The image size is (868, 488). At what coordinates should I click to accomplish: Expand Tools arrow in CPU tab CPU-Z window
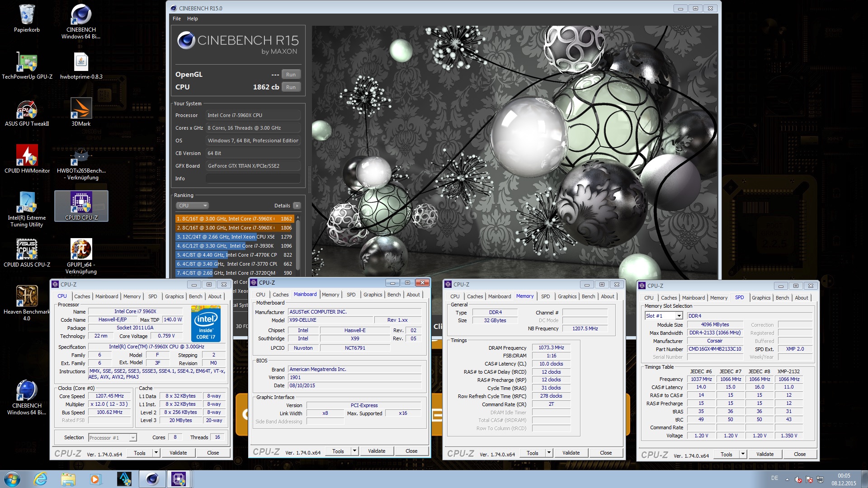pos(156,453)
